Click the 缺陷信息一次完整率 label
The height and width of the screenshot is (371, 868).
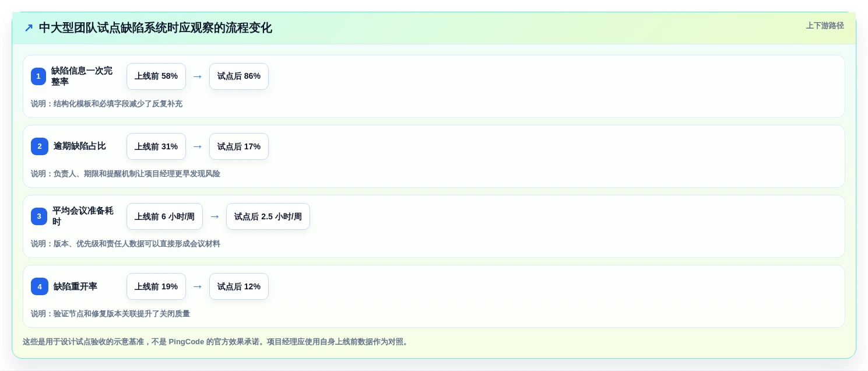(x=82, y=76)
